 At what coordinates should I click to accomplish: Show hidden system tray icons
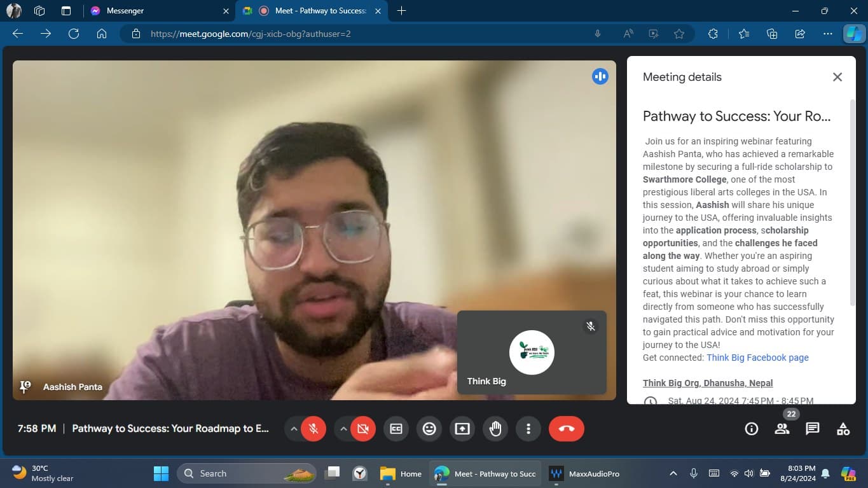[x=673, y=473]
